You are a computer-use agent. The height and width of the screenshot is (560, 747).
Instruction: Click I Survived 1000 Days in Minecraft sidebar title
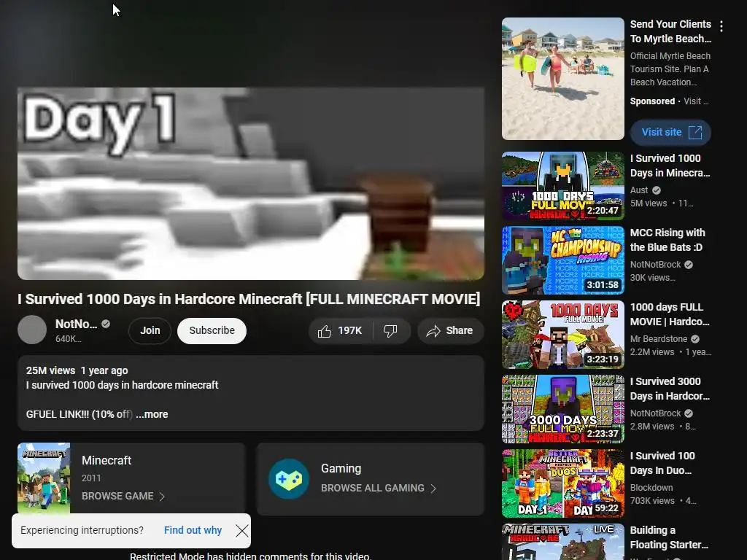point(670,166)
